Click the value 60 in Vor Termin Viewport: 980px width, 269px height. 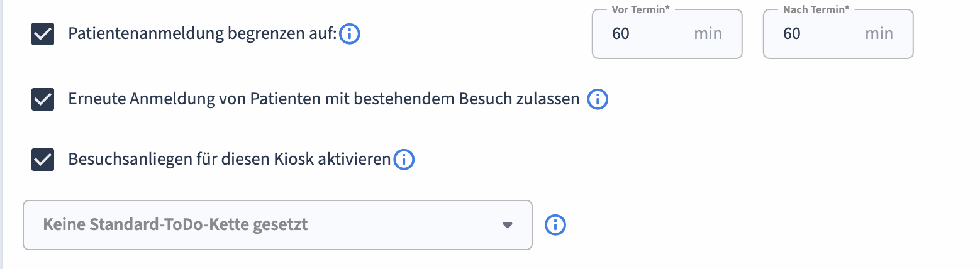(x=621, y=34)
